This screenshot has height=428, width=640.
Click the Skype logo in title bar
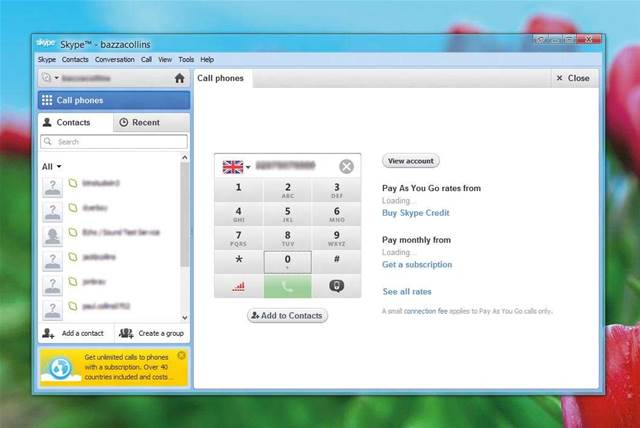coord(46,42)
